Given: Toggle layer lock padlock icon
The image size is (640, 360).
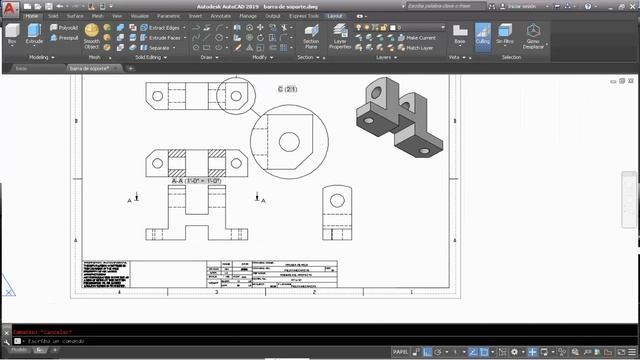Looking at the screenshot, I should 383,27.
